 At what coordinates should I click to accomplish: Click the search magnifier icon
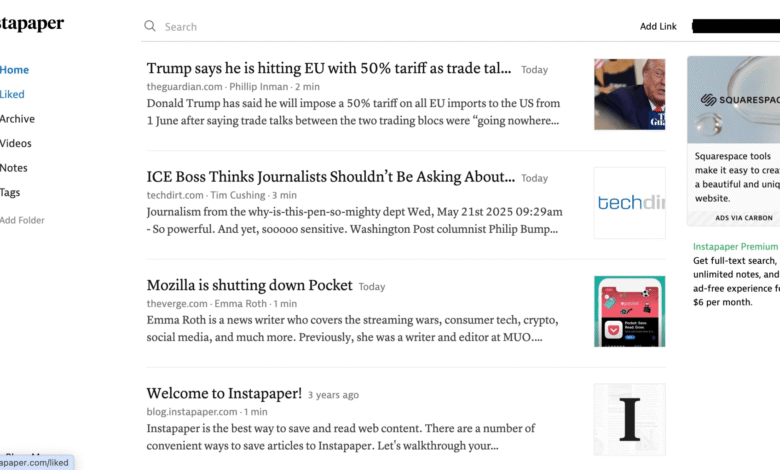(x=150, y=26)
